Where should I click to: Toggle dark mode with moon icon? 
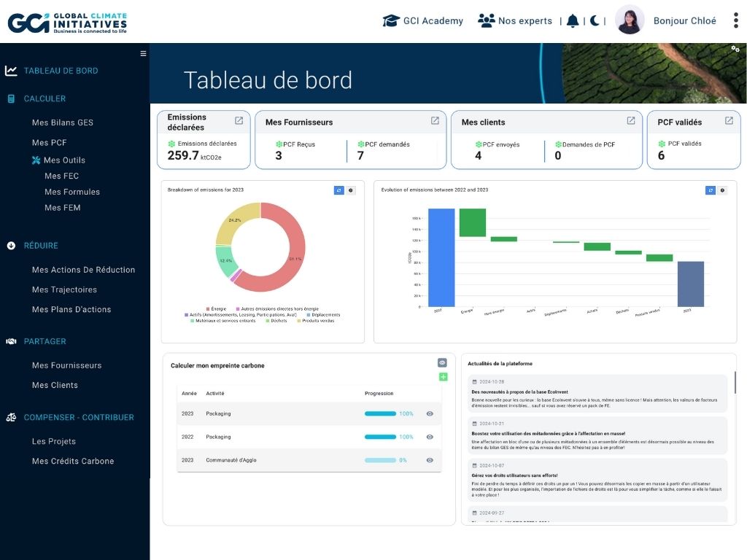click(595, 20)
